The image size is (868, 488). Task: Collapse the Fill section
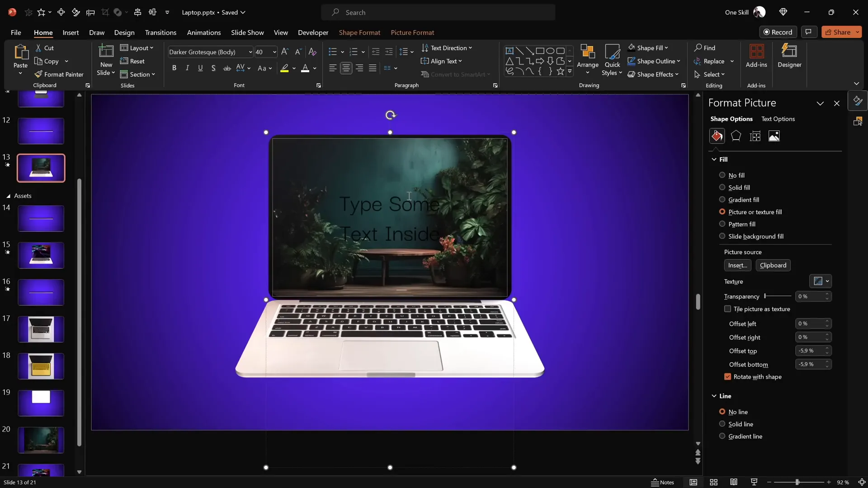tap(713, 159)
